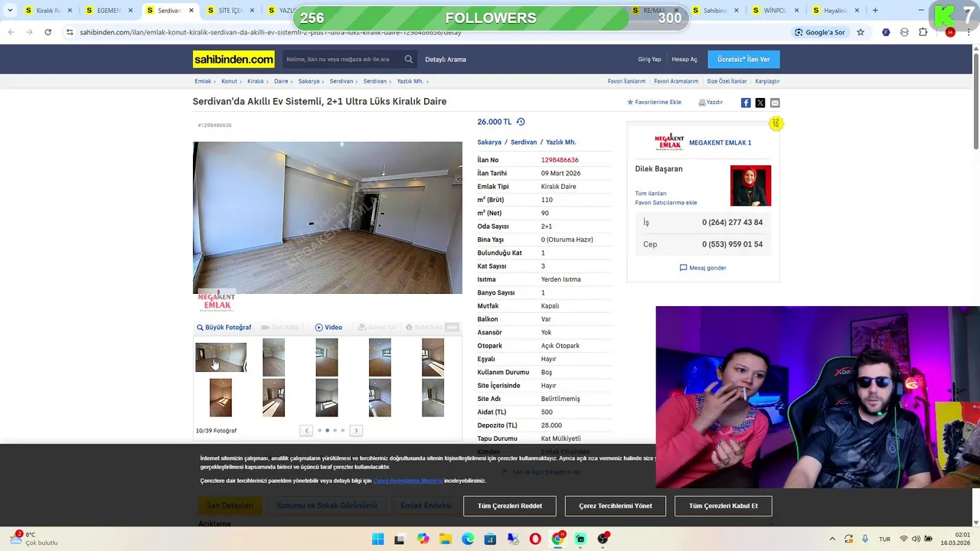Screen dimensions: 980x551
Task: Go to next thumbnail page arrow
Action: tap(356, 431)
